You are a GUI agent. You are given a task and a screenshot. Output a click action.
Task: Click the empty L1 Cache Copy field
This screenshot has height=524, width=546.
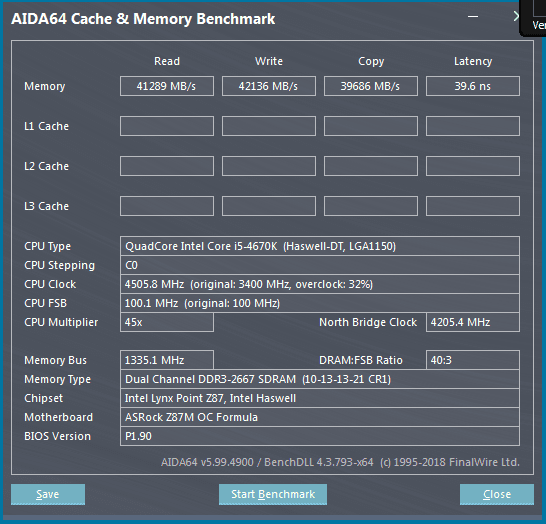coord(371,126)
